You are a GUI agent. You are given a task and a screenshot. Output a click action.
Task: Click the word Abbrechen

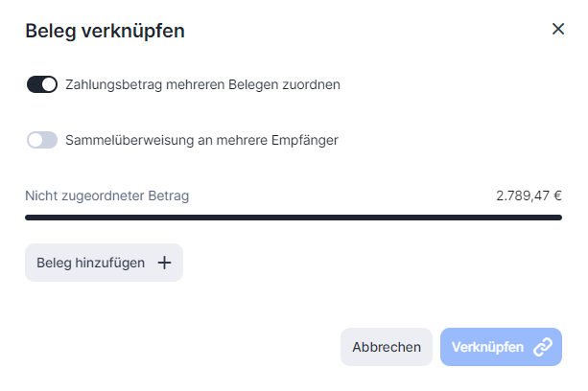(x=387, y=347)
